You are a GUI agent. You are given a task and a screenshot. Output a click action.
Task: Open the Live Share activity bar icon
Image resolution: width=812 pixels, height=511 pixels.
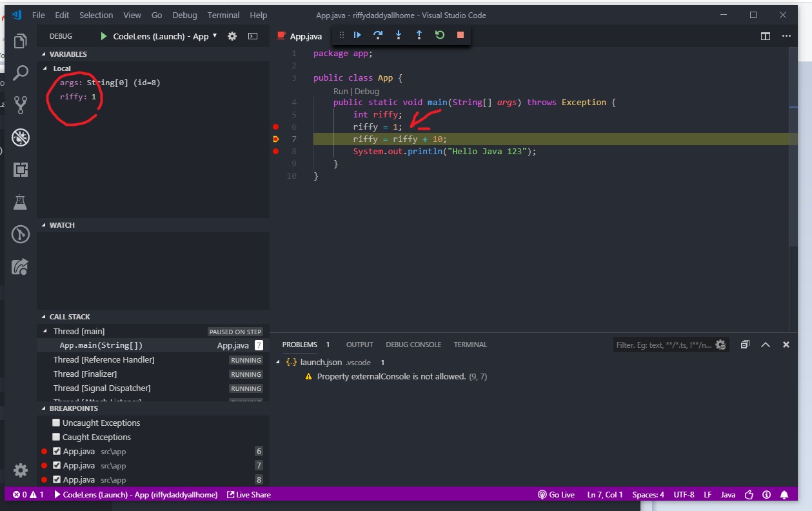pos(21,266)
